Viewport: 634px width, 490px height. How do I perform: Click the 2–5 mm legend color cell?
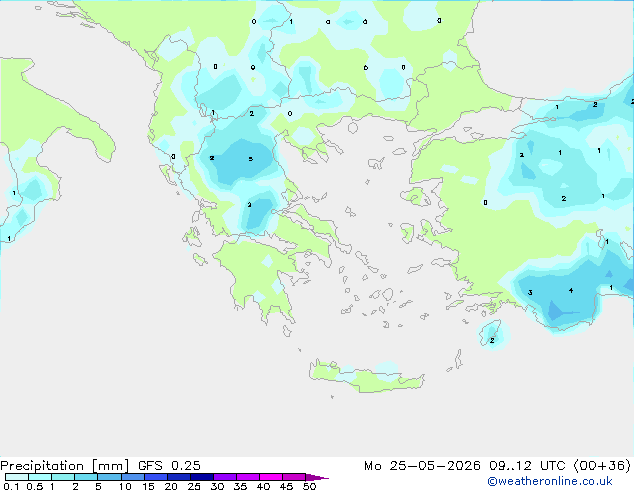86,477
